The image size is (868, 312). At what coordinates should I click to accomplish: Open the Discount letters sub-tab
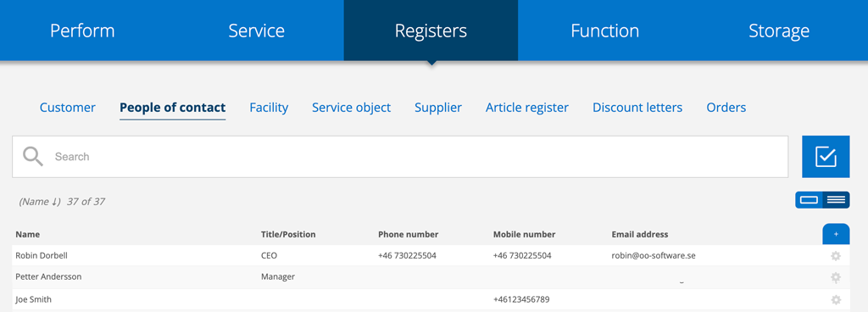(637, 108)
